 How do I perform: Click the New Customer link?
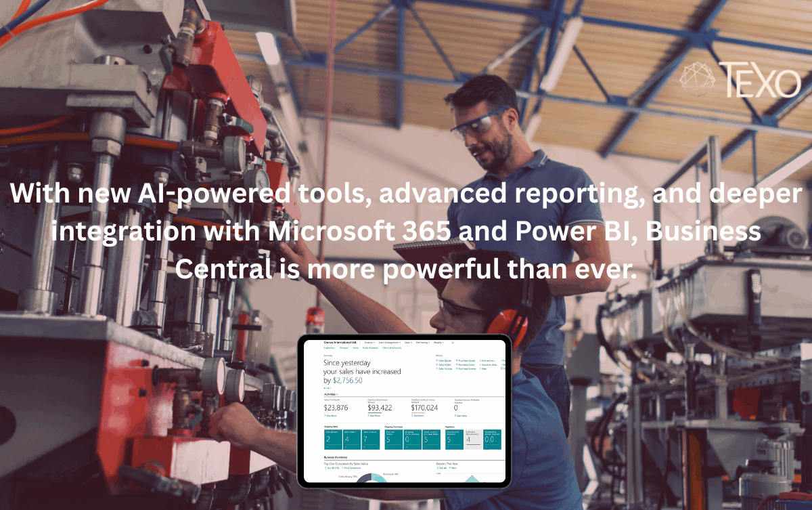coord(351,468)
